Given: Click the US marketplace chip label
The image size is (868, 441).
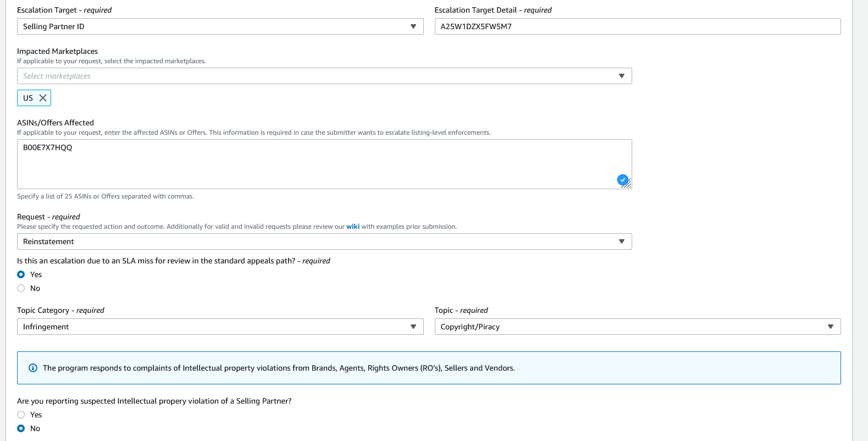Looking at the screenshot, I should pos(28,98).
